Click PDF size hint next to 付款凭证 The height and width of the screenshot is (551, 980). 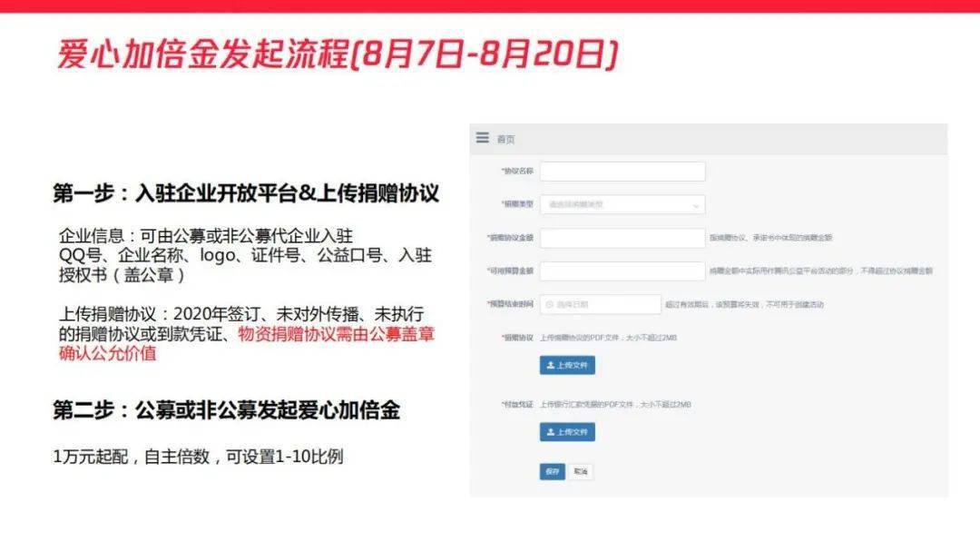615,405
